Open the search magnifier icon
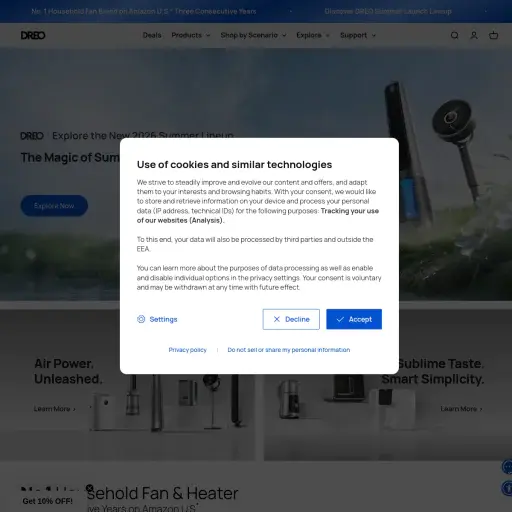Image resolution: width=512 pixels, height=512 pixels. coord(454,35)
